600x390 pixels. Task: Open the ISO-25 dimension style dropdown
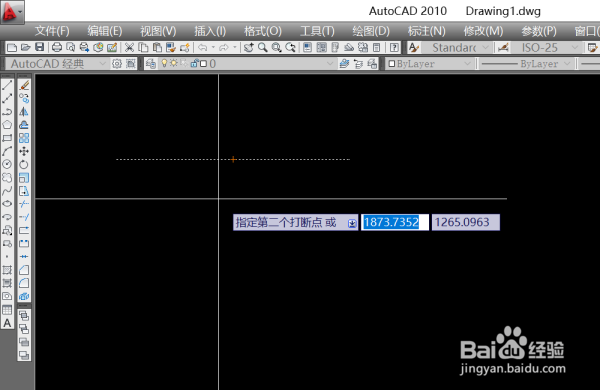point(574,47)
